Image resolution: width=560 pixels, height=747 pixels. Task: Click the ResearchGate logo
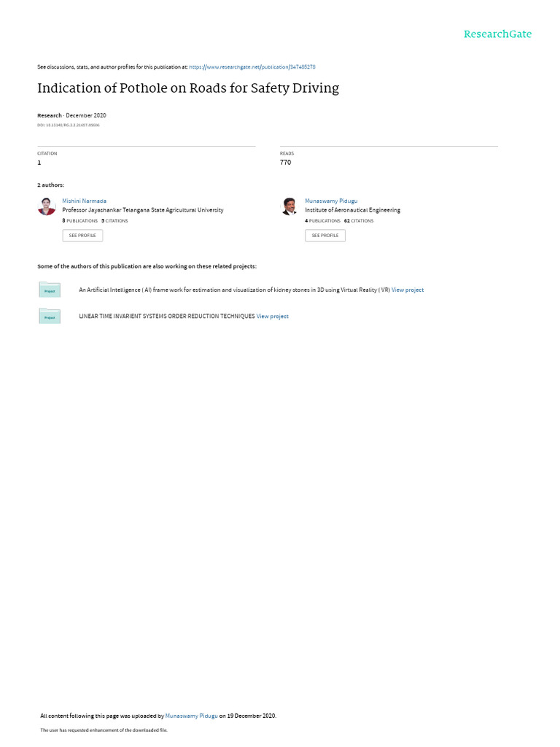(x=497, y=34)
